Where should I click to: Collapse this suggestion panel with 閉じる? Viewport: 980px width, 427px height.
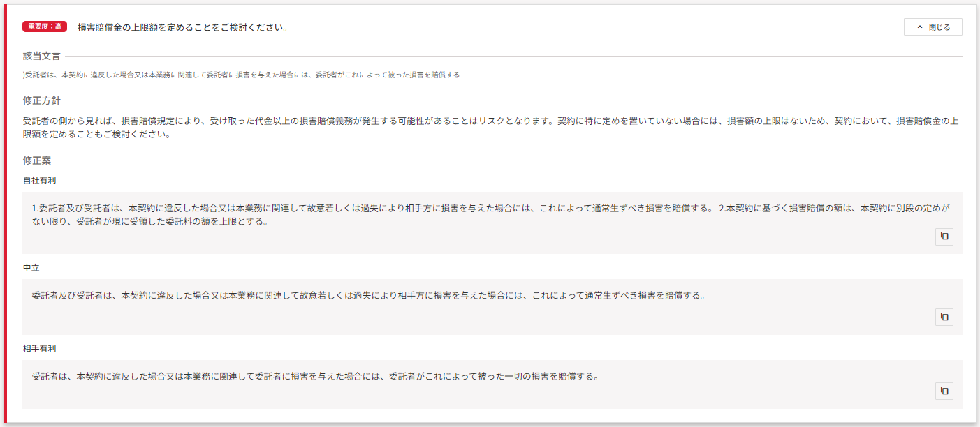(x=933, y=27)
